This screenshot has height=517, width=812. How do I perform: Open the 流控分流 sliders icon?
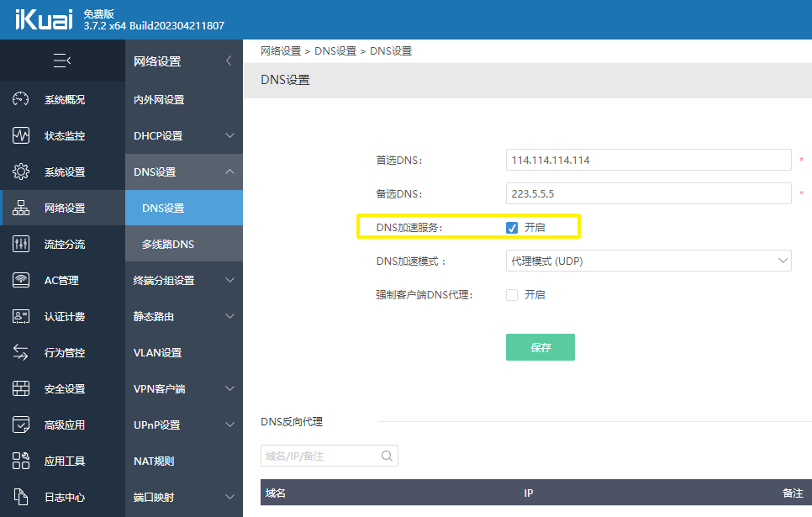[x=21, y=244]
